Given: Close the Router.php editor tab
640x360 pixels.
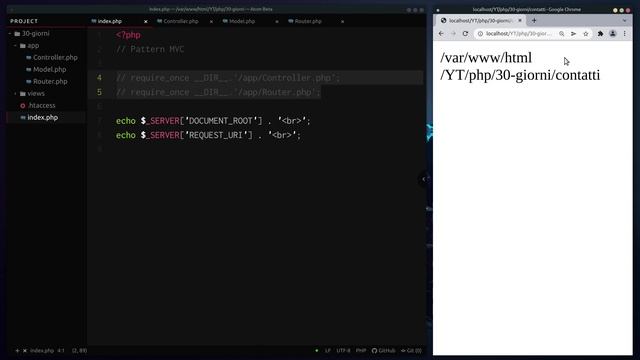Looking at the screenshot, I should click(342, 21).
